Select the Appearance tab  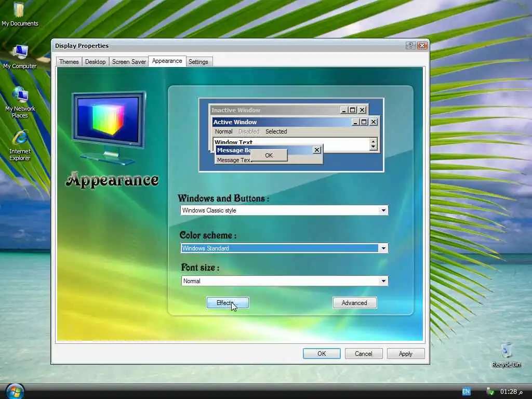point(167,61)
